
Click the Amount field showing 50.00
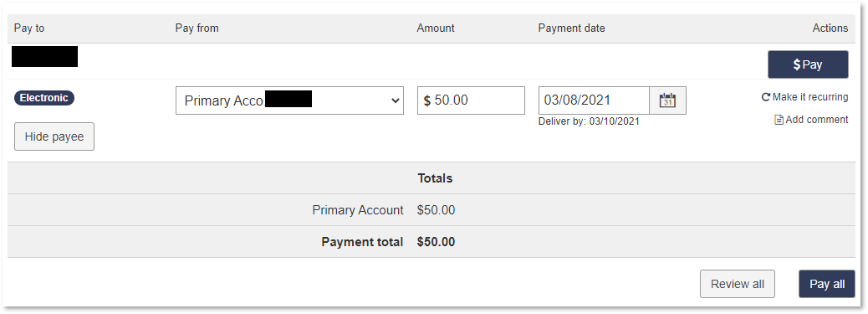coord(471,100)
